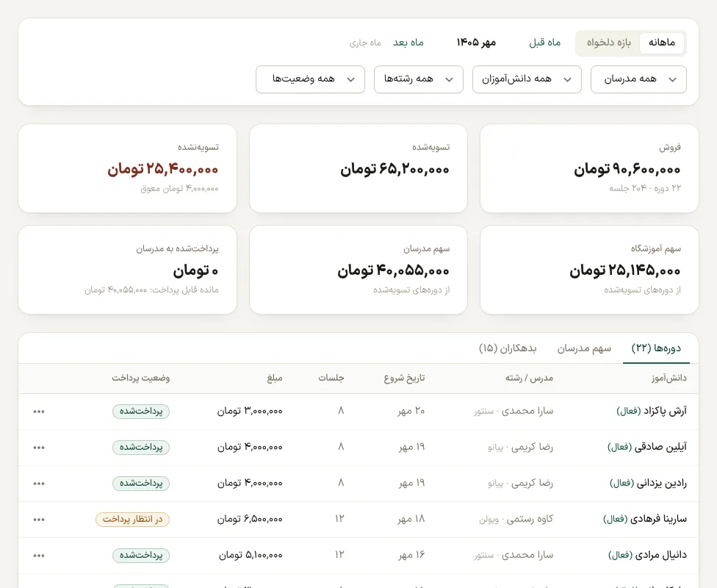
Task: Click the مبلغ column header
Action: [275, 378]
